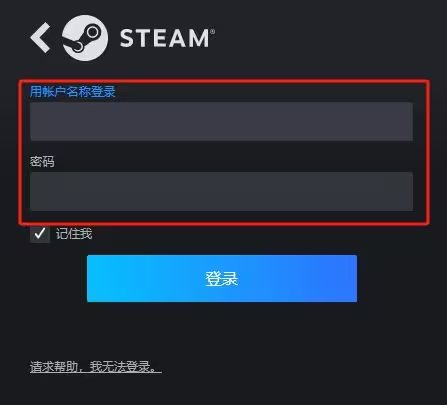
Task: Toggle the 记住我 checkbox
Action: pyautogui.click(x=40, y=233)
